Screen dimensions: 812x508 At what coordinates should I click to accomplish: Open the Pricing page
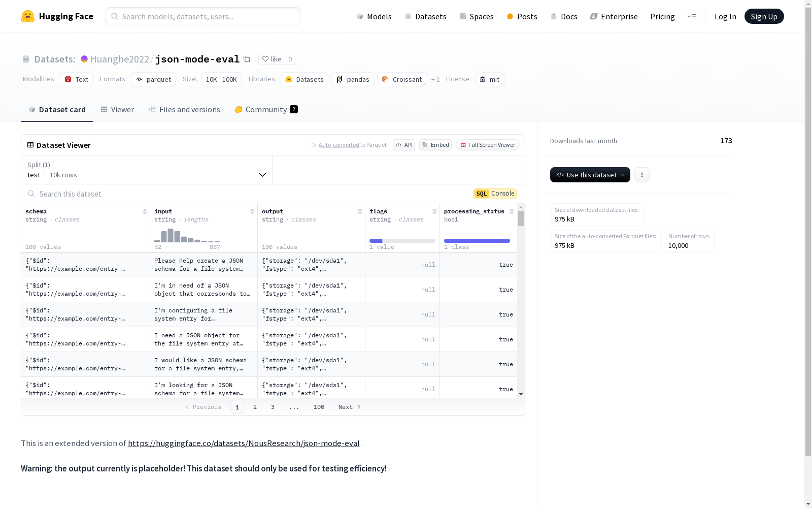pyautogui.click(x=662, y=16)
